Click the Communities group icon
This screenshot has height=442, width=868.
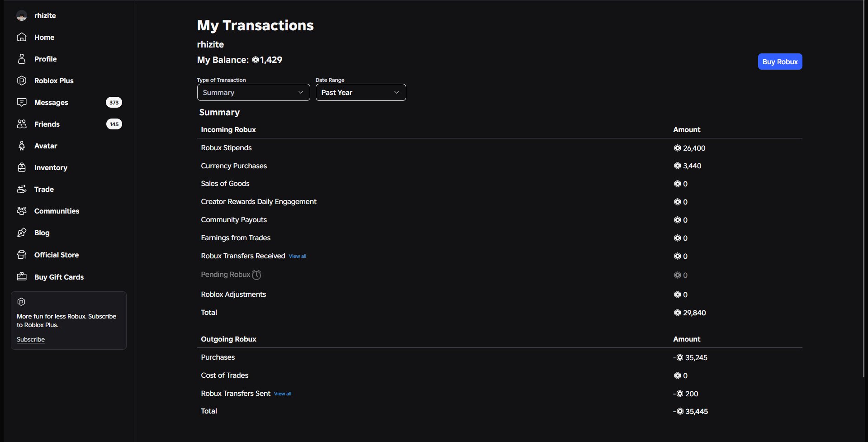click(x=22, y=211)
